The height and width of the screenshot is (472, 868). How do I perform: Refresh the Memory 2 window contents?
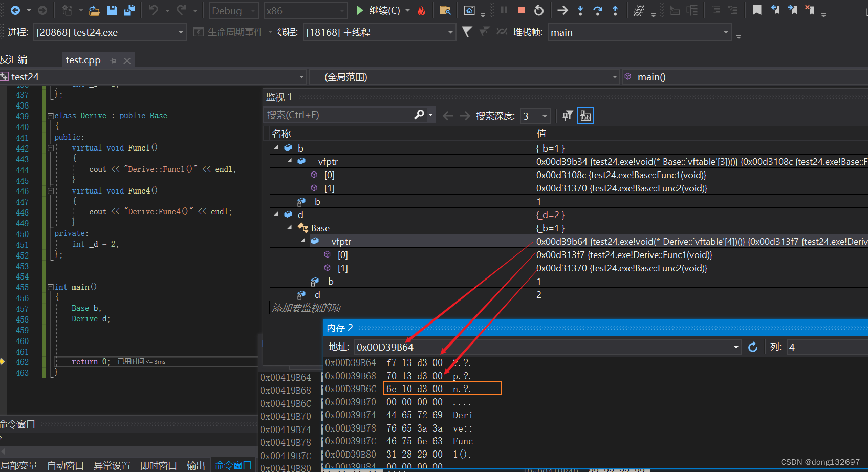[753, 347]
